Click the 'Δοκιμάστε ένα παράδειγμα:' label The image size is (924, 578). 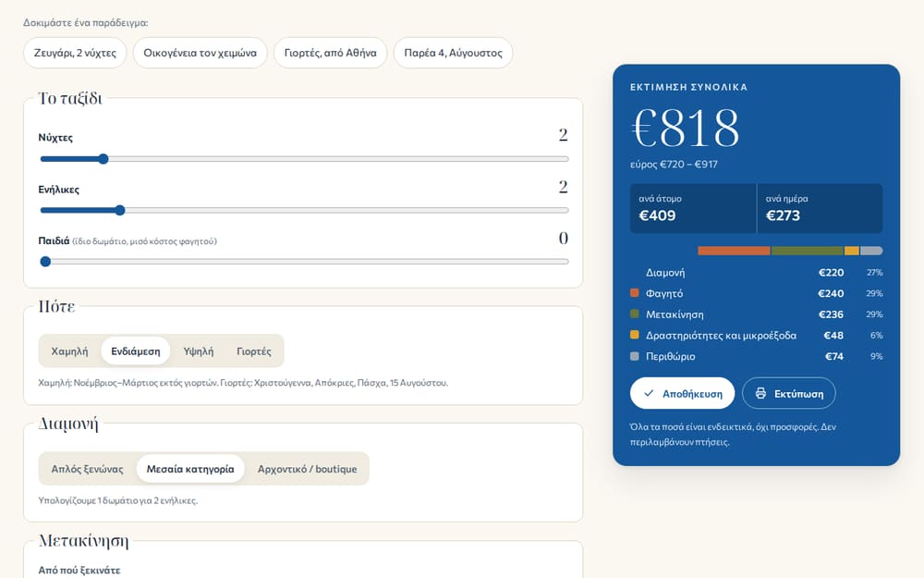(85, 23)
